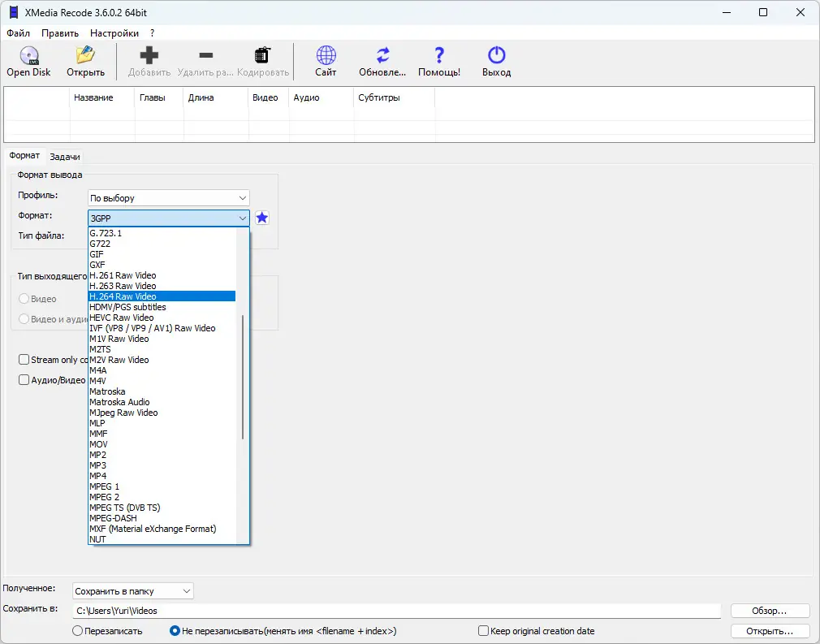Open the Сайт globe icon
The height and width of the screenshot is (644, 820).
326,55
